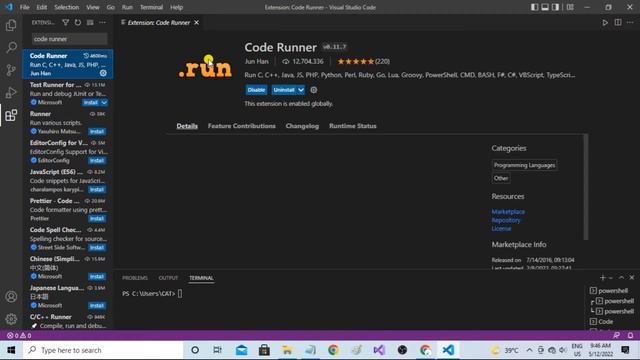640x360 pixels.
Task: Open the OUTPUT panel tab
Action: point(168,278)
